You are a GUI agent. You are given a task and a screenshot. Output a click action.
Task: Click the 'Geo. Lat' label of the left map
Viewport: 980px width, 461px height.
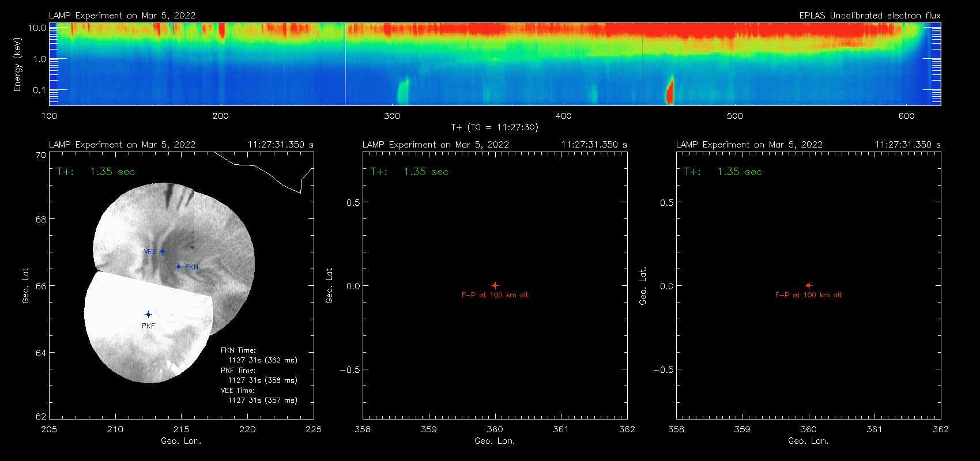tap(25, 285)
